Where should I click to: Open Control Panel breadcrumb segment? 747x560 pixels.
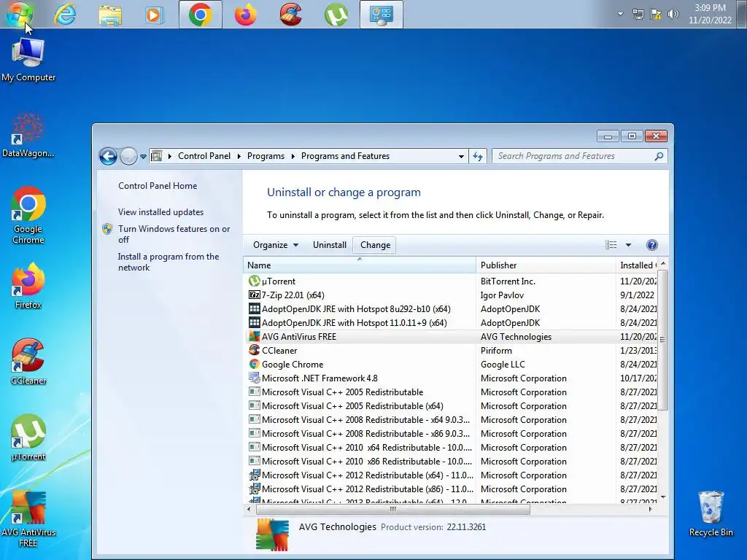pos(204,156)
